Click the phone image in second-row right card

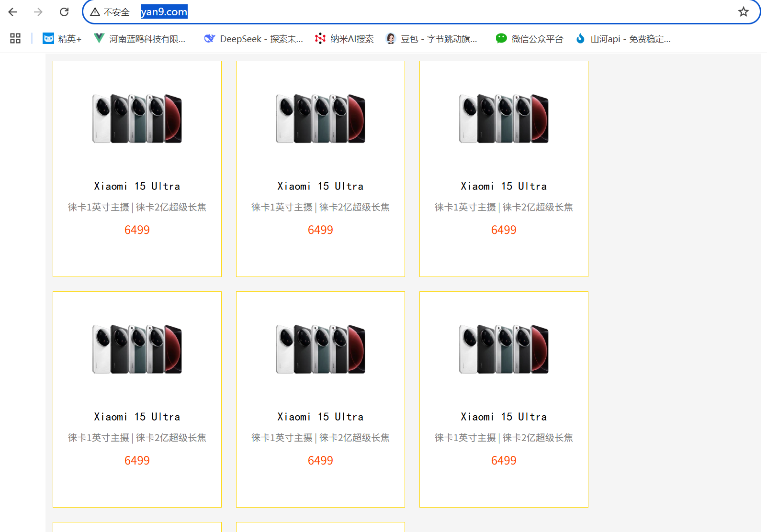click(504, 349)
